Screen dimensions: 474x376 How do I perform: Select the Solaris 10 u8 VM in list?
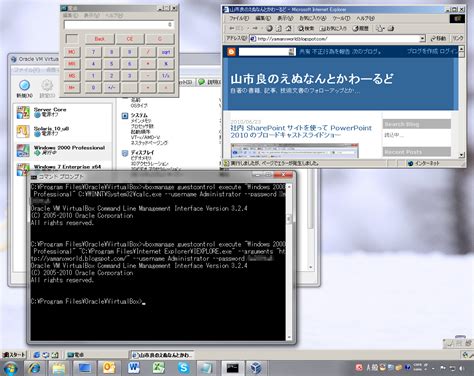pyautogui.click(x=63, y=131)
